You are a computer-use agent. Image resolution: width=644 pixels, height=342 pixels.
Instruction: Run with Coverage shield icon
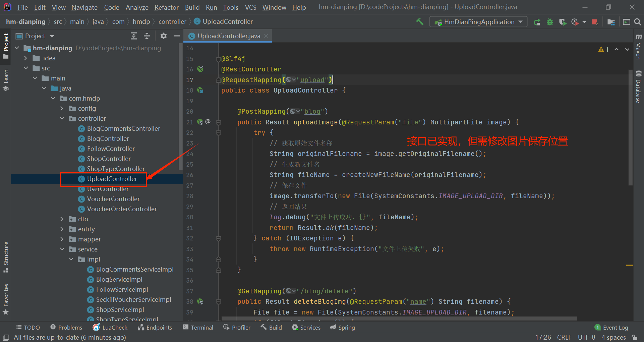pos(563,22)
